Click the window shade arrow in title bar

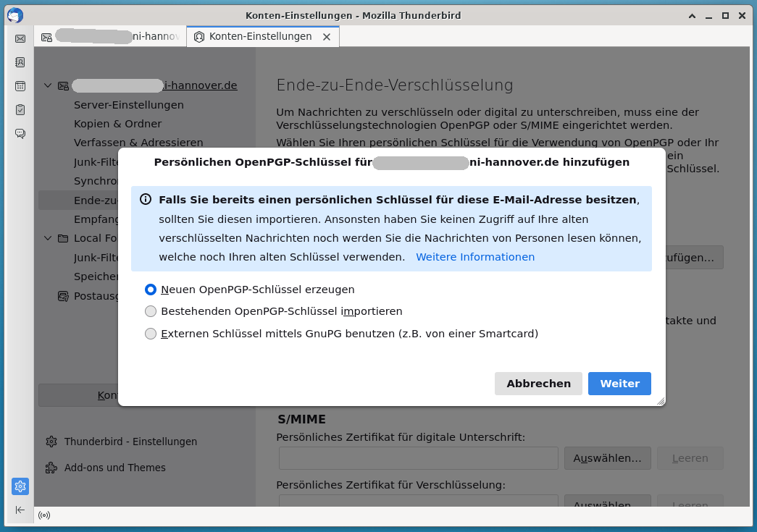[692, 15]
